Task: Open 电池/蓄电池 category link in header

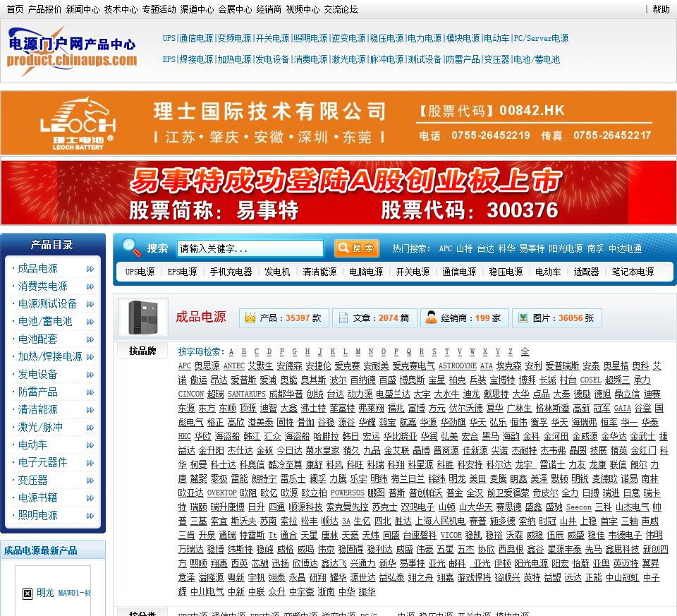Action: tap(537, 59)
